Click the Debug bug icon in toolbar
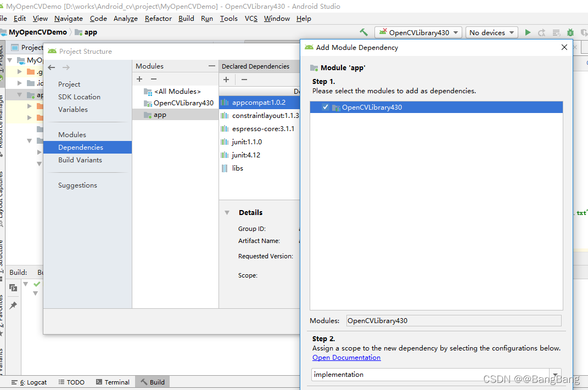 tap(570, 32)
